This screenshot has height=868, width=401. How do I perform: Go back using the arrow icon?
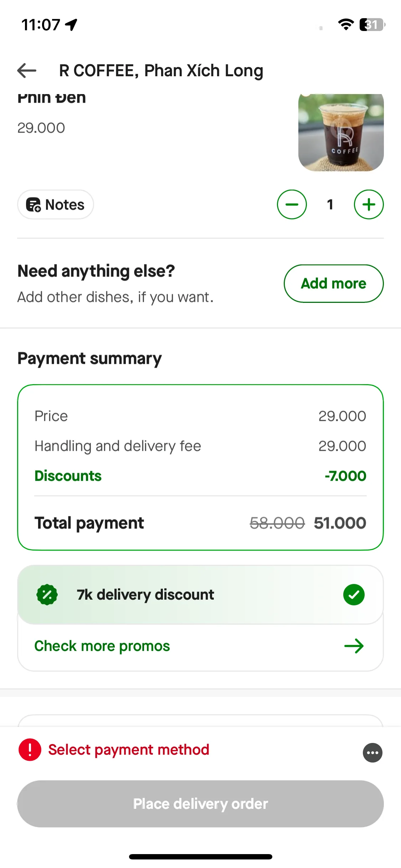tap(27, 70)
